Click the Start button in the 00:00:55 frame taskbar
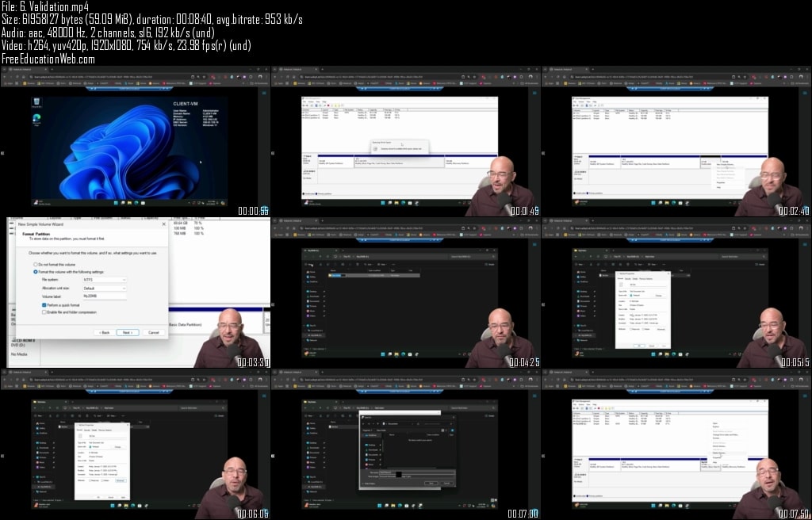812x520 pixels. pyautogui.click(x=116, y=203)
